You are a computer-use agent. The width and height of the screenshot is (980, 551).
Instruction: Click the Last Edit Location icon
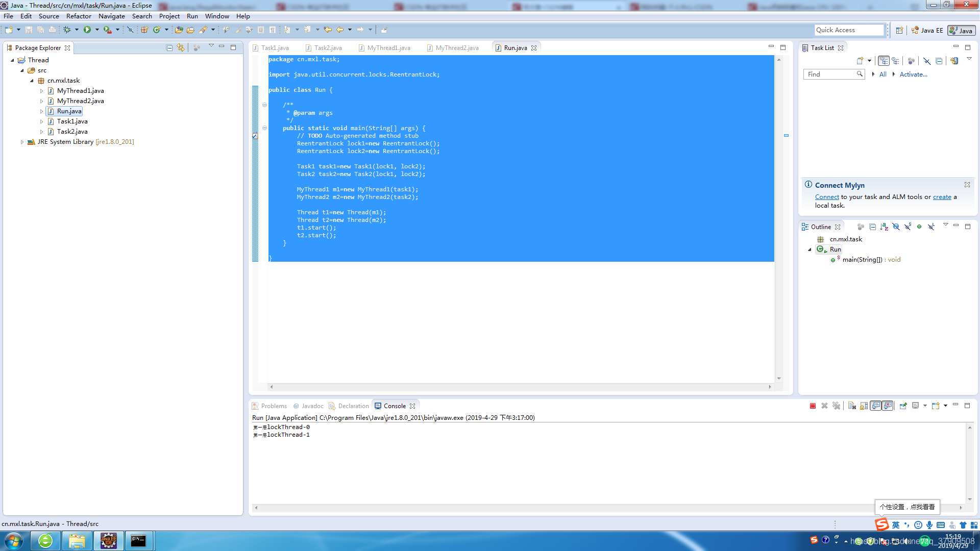click(x=328, y=30)
